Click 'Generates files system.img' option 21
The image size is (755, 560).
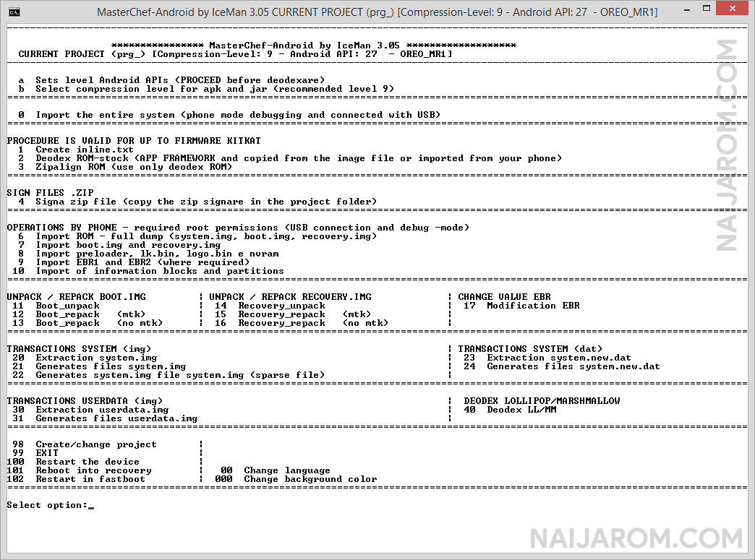point(99,366)
